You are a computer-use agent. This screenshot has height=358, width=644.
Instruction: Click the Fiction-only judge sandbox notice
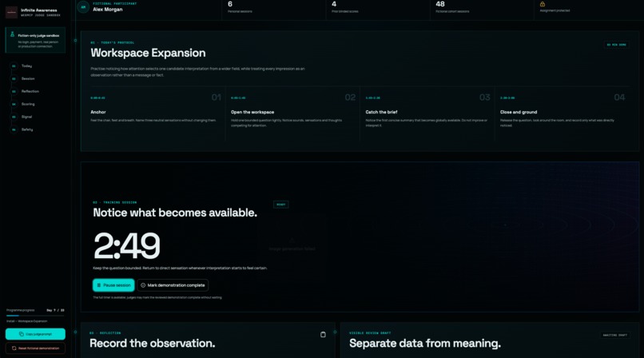(x=35, y=40)
